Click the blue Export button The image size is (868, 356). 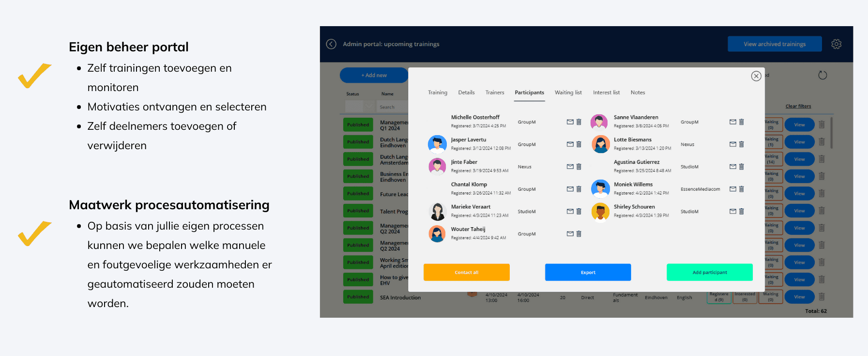coord(588,272)
